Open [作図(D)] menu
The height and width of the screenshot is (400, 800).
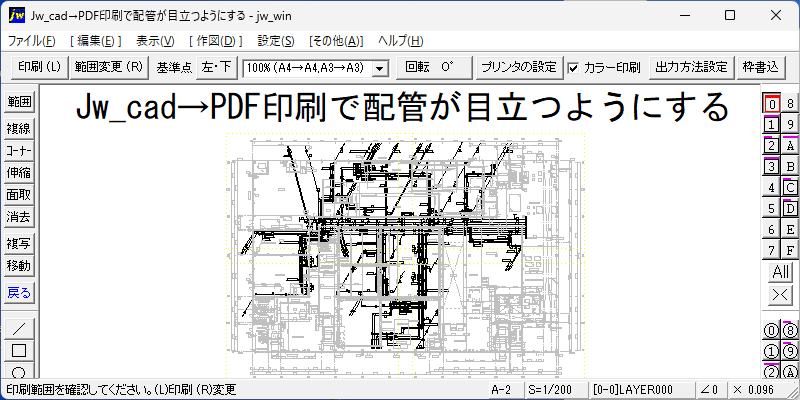pos(215,41)
